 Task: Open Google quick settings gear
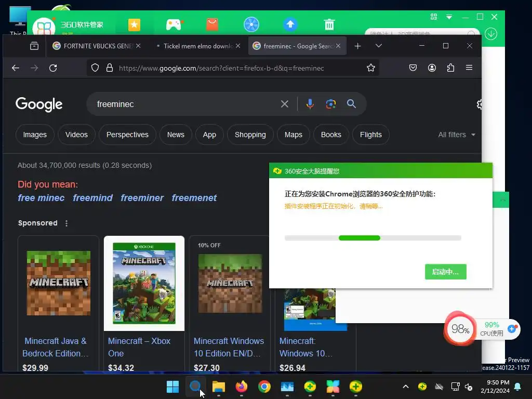point(478,104)
